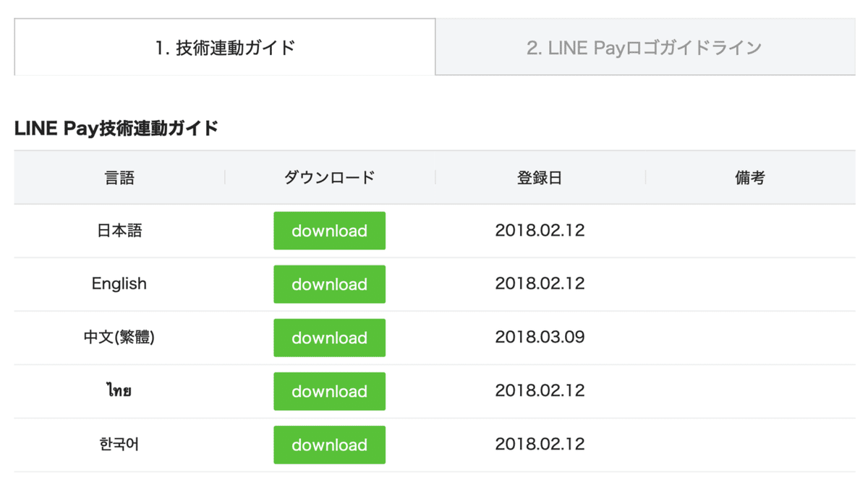This screenshot has width=868, height=488.
Task: Download the ไทย technical guide
Action: [329, 391]
